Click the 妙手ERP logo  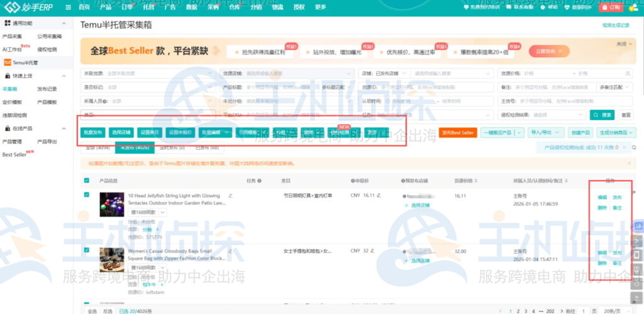pos(28,7)
